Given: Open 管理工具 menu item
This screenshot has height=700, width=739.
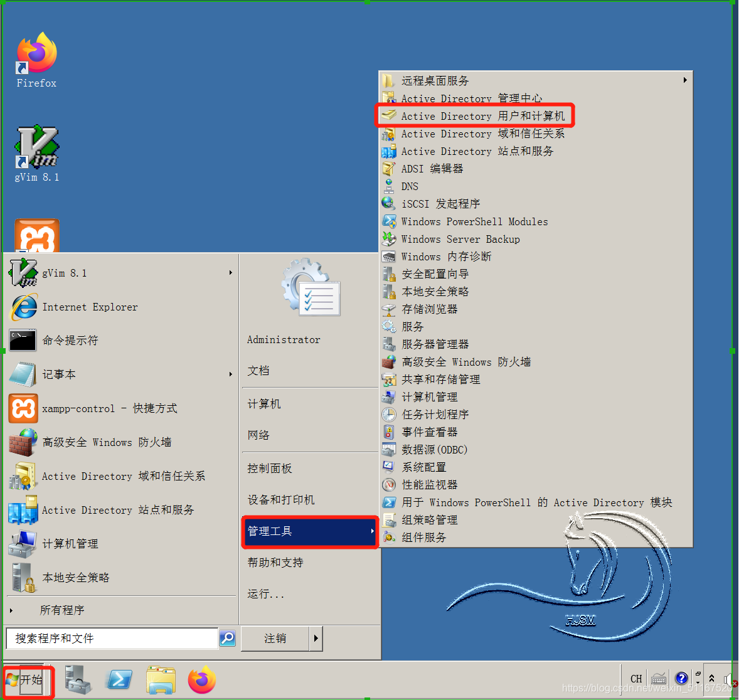Looking at the screenshot, I should pos(311,531).
